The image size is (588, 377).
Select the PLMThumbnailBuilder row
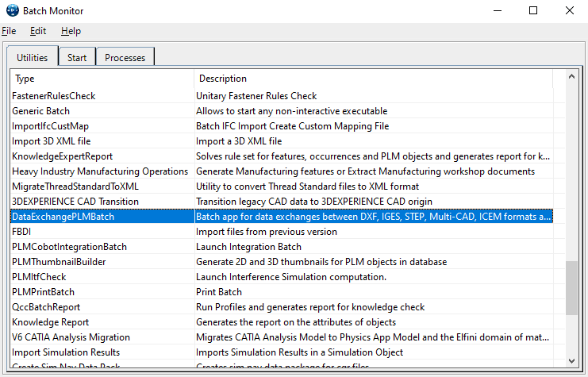click(x=281, y=261)
